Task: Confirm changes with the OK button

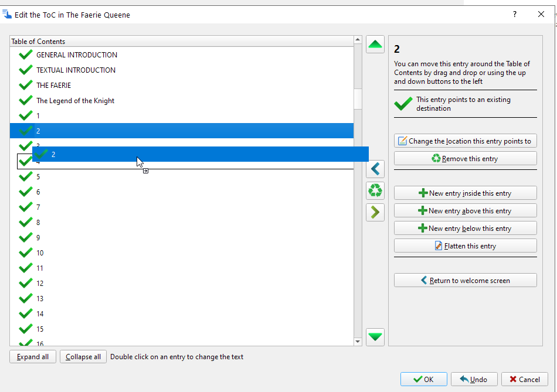Action: tap(424, 380)
